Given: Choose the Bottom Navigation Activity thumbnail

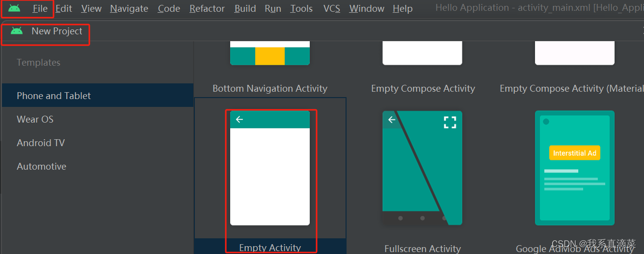Looking at the screenshot, I should [x=270, y=53].
